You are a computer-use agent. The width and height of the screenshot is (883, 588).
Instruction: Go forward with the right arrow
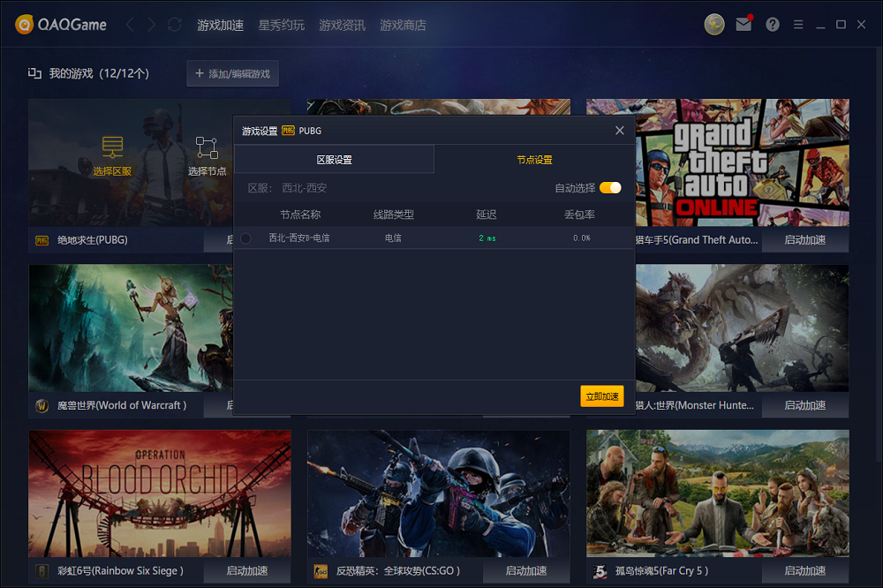tap(152, 24)
